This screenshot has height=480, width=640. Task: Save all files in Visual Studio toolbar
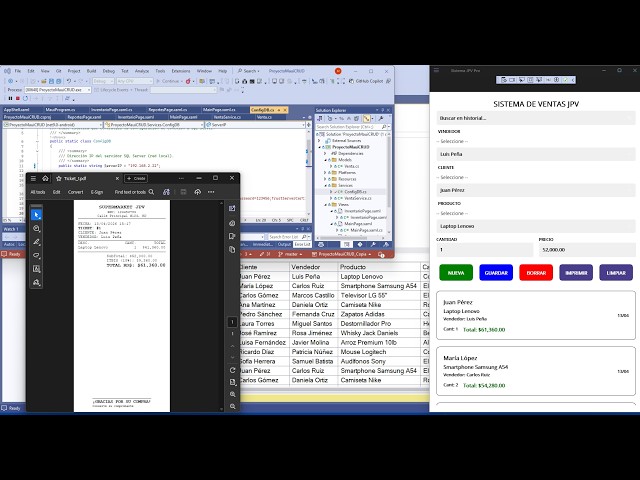pyautogui.click(x=58, y=81)
